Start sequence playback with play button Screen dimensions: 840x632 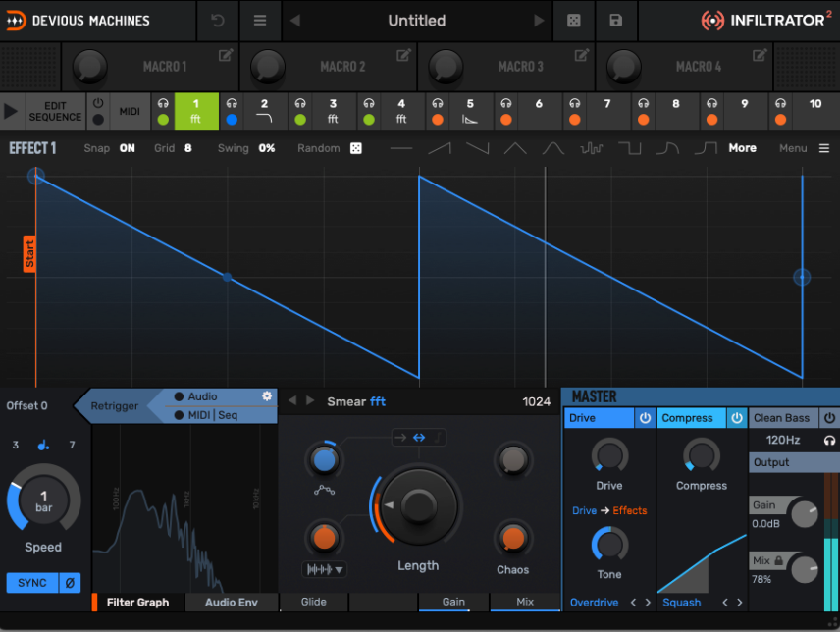[x=11, y=111]
